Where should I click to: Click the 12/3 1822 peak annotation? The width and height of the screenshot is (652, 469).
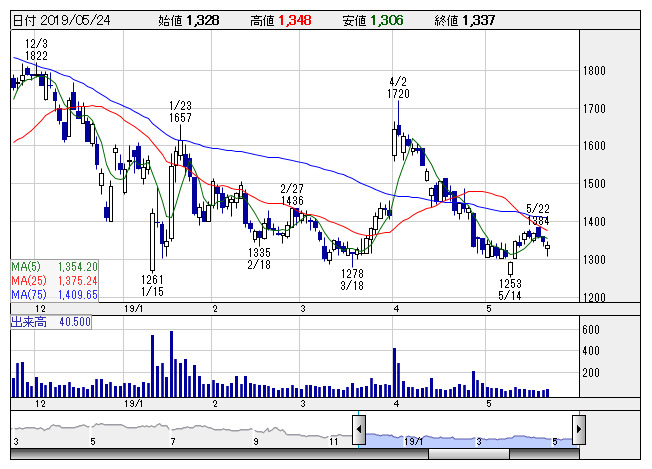click(x=36, y=49)
